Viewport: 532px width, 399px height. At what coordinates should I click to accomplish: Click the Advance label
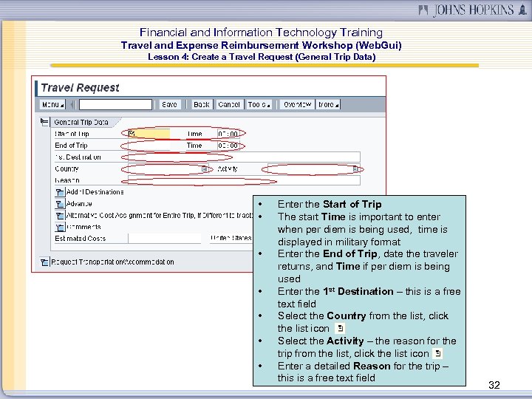point(79,204)
